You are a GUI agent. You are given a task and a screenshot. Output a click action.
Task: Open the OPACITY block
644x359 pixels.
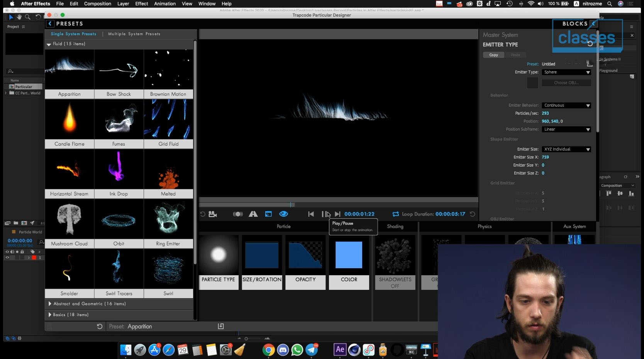tap(305, 262)
